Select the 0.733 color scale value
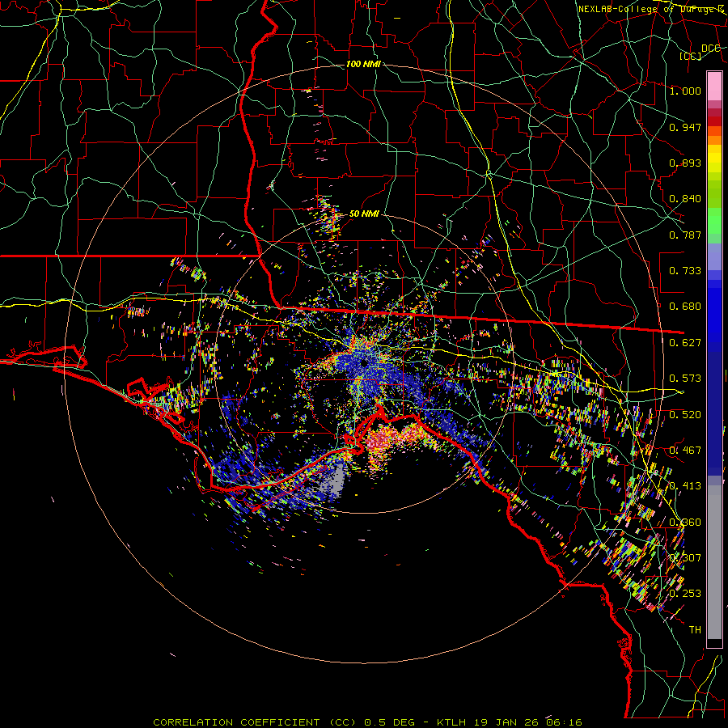This screenshot has height=728, width=728. (x=685, y=271)
